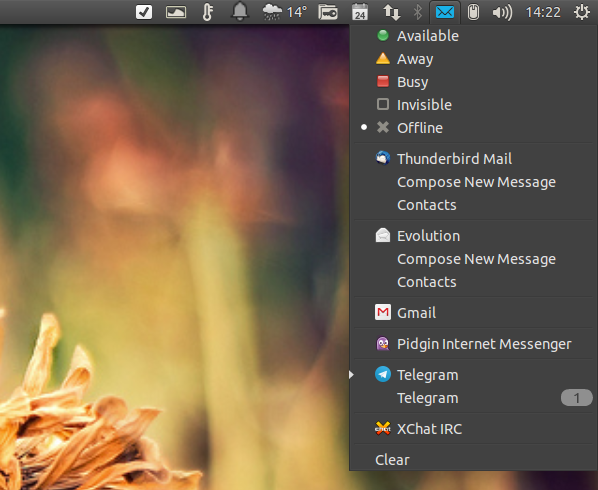Open the system monitor graph indicator

click(x=176, y=13)
